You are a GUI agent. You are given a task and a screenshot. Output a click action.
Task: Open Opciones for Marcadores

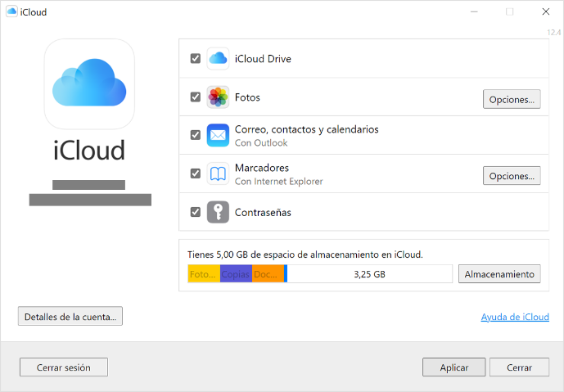(512, 176)
